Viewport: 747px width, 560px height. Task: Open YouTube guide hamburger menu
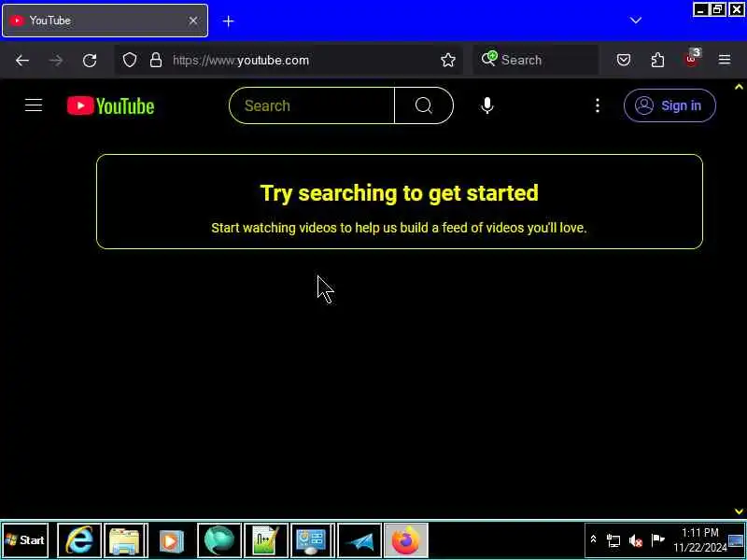point(34,105)
